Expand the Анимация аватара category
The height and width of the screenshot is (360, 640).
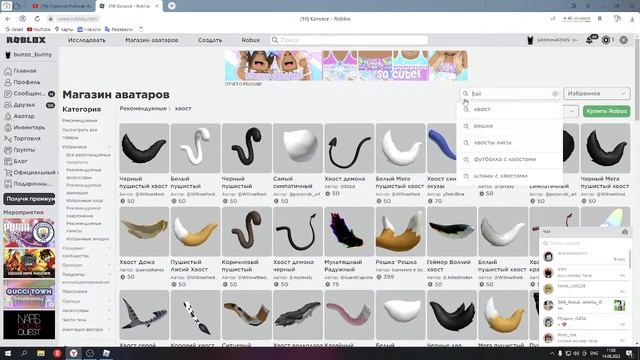click(x=109, y=329)
